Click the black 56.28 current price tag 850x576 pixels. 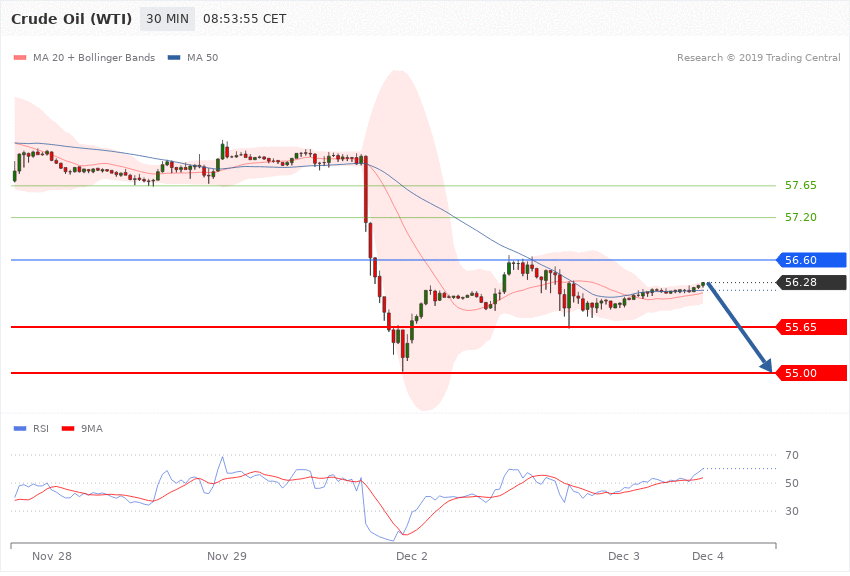coord(812,282)
